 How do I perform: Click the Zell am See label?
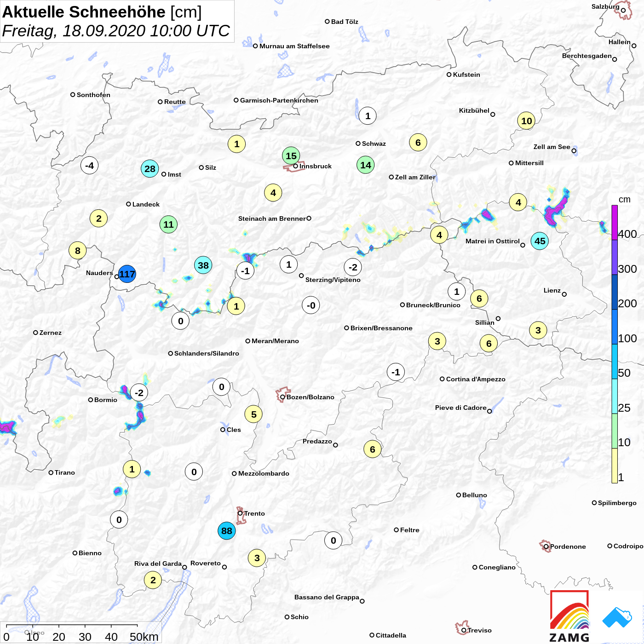(x=552, y=147)
